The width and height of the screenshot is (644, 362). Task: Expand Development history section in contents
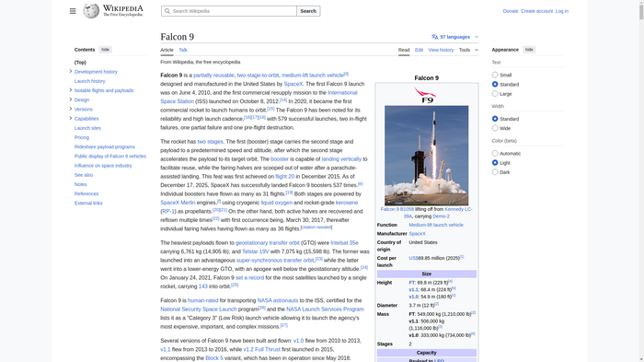71,71
